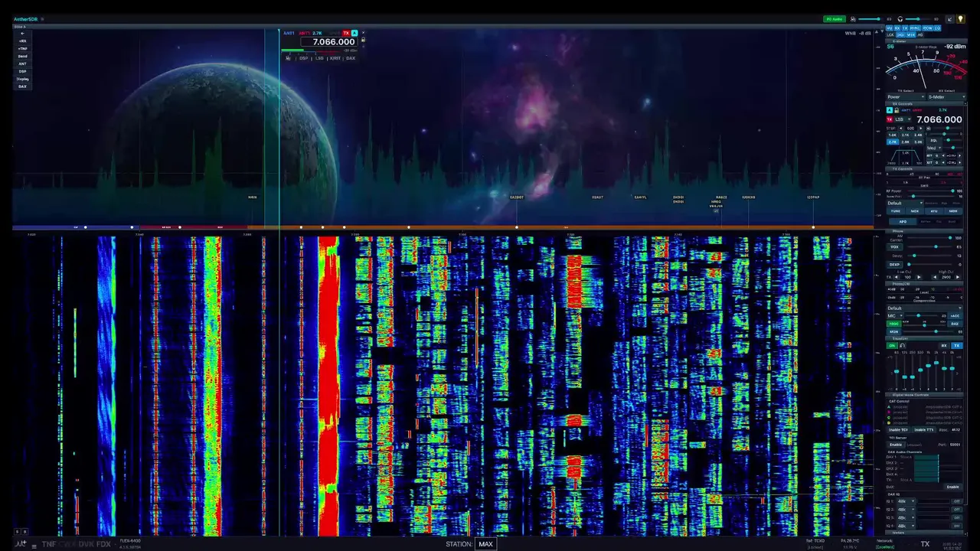Image resolution: width=980 pixels, height=551 pixels.
Task: Open the LSB mode dropdown in RX Controls
Action: [x=903, y=119]
